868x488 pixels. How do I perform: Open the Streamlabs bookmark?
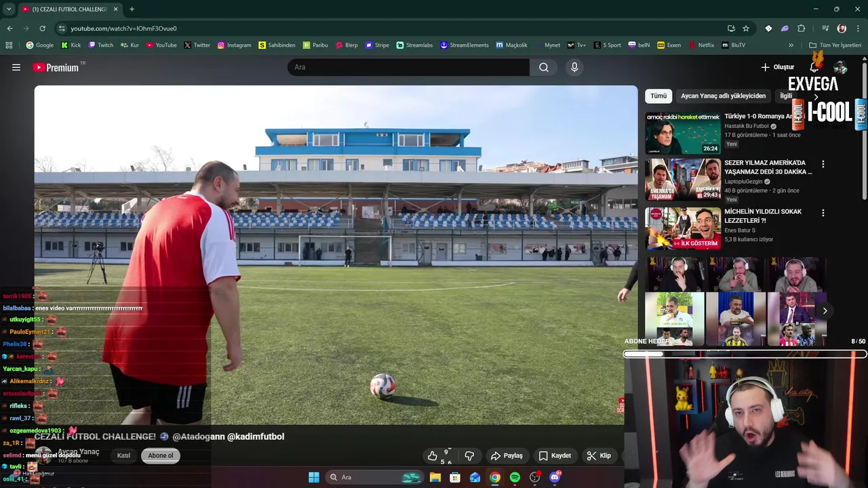coord(414,45)
